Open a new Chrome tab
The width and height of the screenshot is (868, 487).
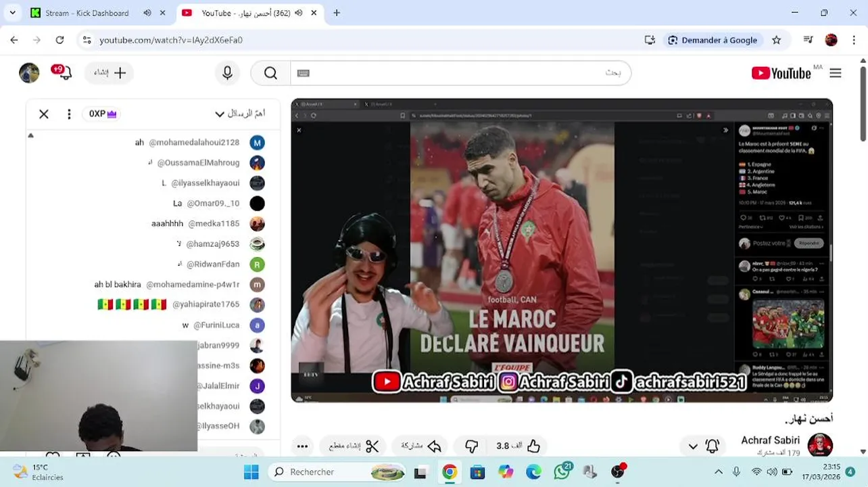click(337, 13)
